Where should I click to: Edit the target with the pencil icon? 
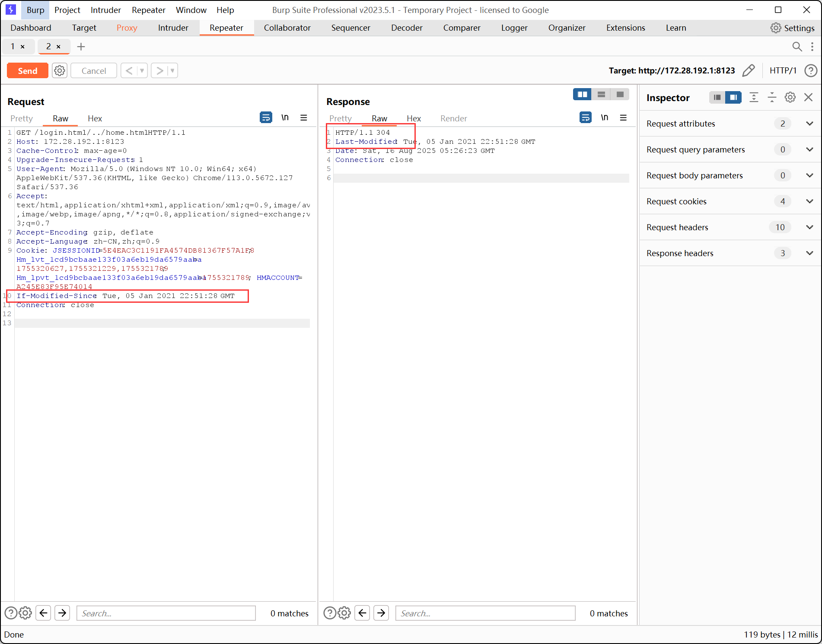[x=749, y=70]
